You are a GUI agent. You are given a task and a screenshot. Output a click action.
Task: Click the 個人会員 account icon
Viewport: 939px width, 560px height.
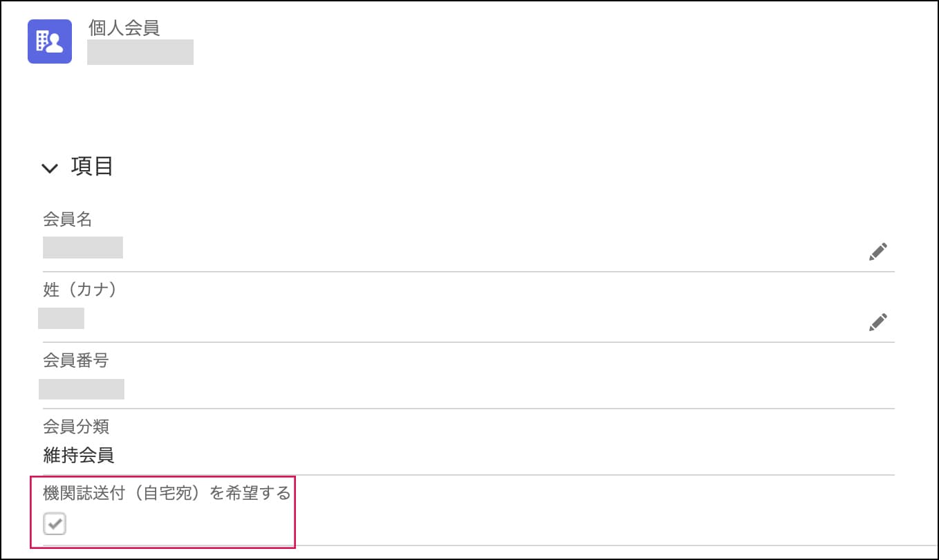coord(50,41)
